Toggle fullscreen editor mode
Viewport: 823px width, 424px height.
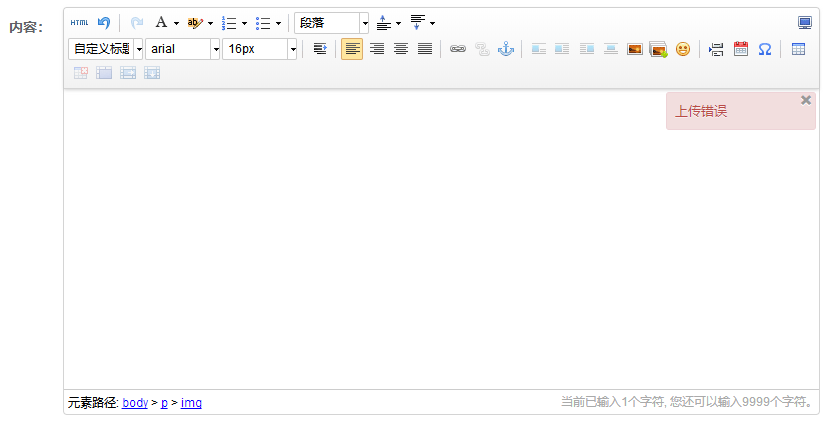pos(805,23)
